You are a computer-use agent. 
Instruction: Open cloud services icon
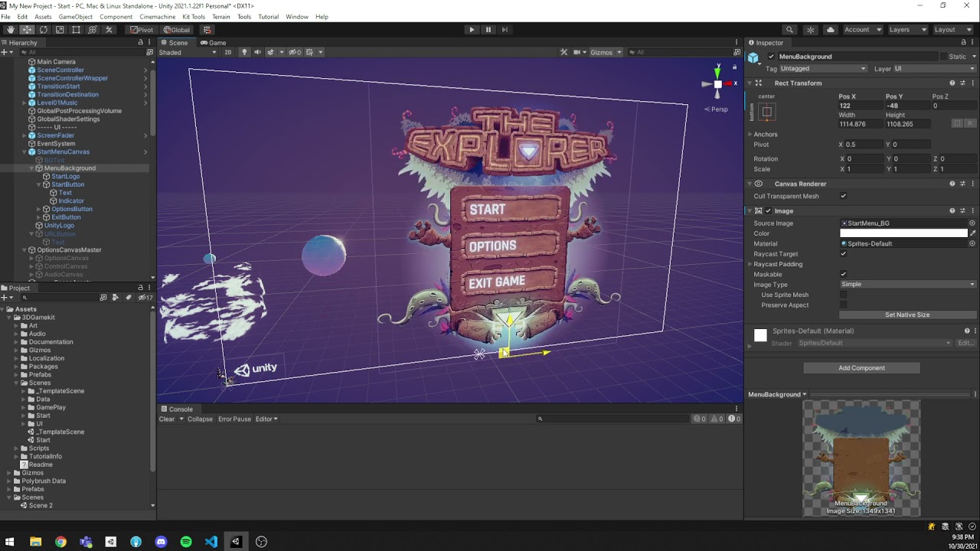tap(831, 30)
